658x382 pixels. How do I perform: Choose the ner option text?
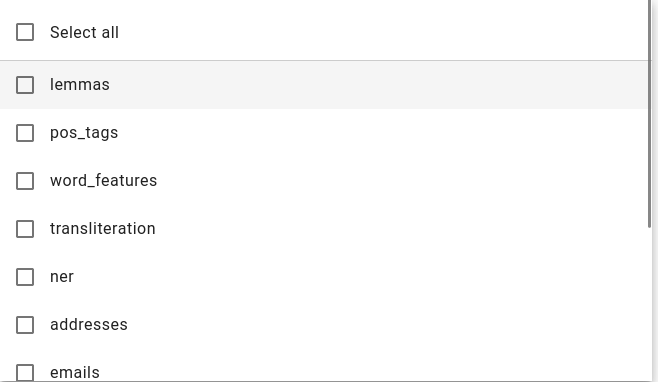(62, 277)
